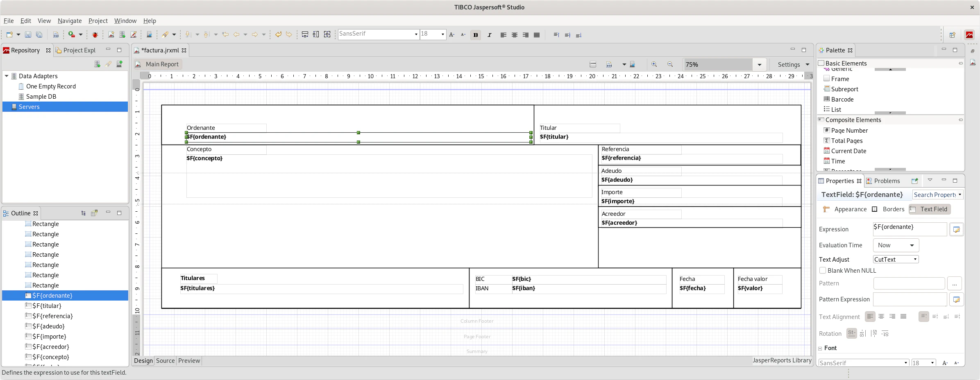Toggle bold formatting in the toolbar
The width and height of the screenshot is (980, 380).
point(475,35)
